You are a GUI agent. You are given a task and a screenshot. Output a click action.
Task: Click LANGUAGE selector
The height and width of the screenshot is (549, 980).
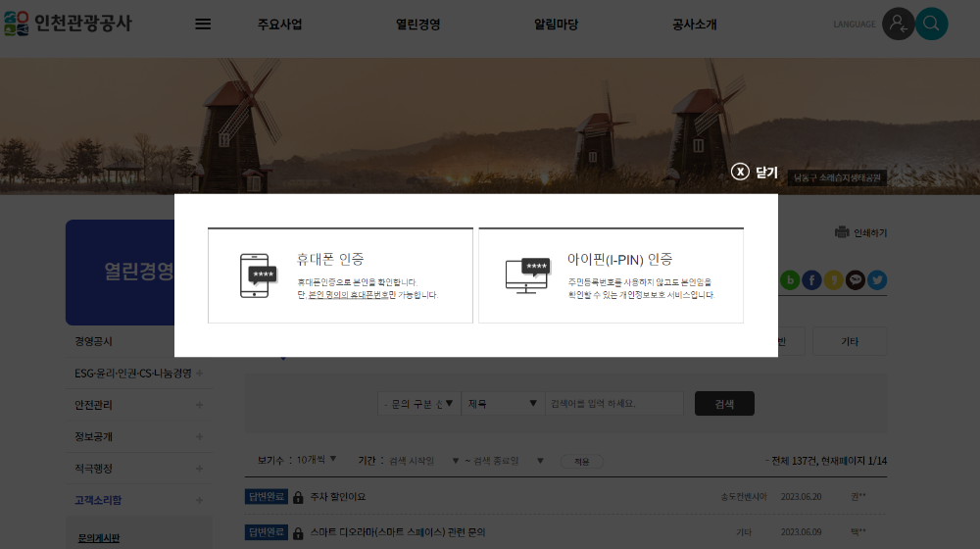[854, 25]
